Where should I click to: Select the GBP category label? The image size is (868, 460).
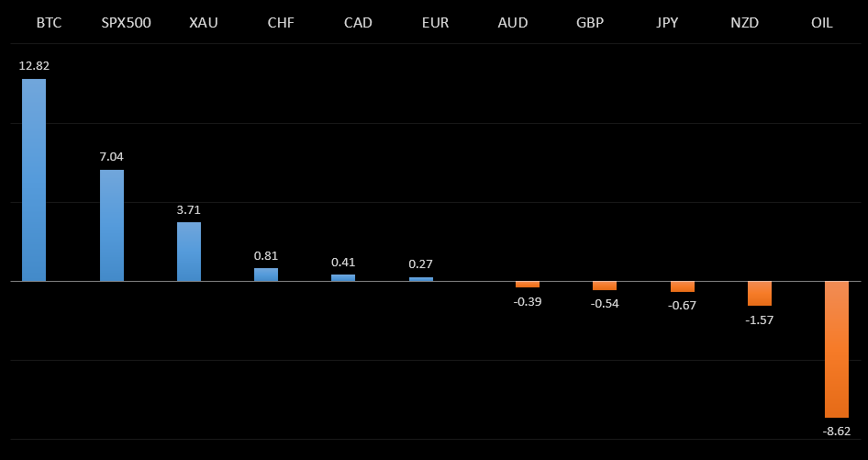click(x=589, y=22)
